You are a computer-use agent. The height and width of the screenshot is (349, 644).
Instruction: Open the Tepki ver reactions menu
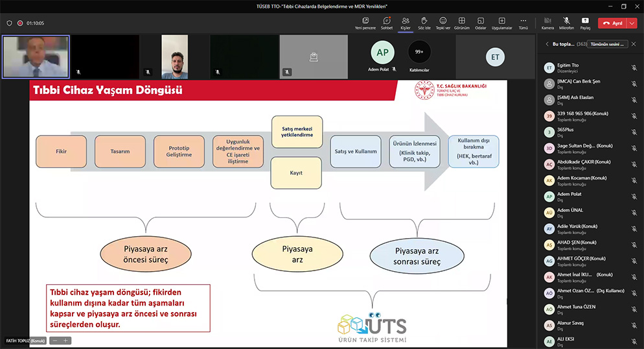coord(443,23)
